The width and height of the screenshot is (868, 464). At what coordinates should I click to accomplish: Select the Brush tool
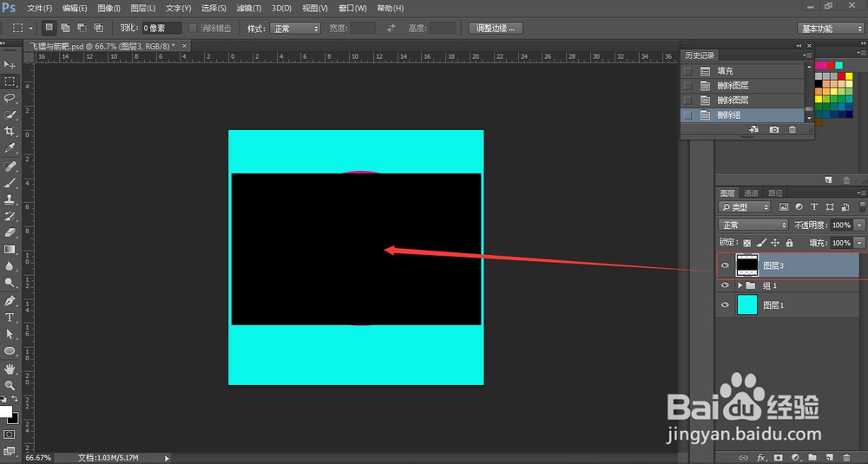[10, 183]
